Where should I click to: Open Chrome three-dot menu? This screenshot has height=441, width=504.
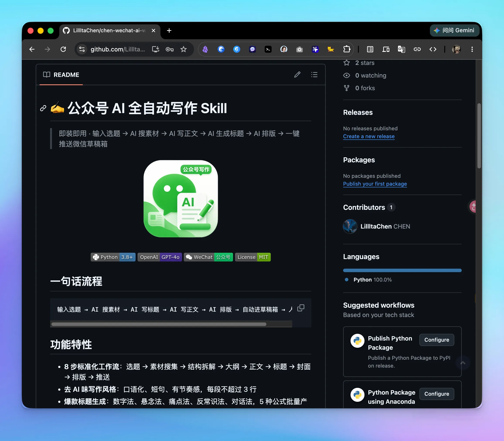[x=472, y=49]
